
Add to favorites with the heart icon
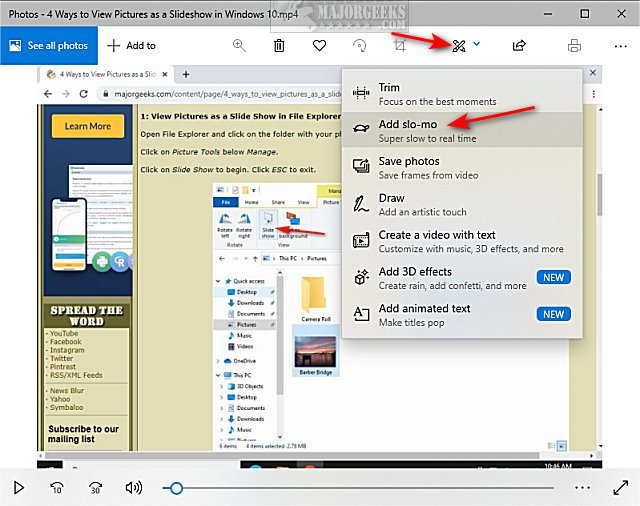coord(319,45)
